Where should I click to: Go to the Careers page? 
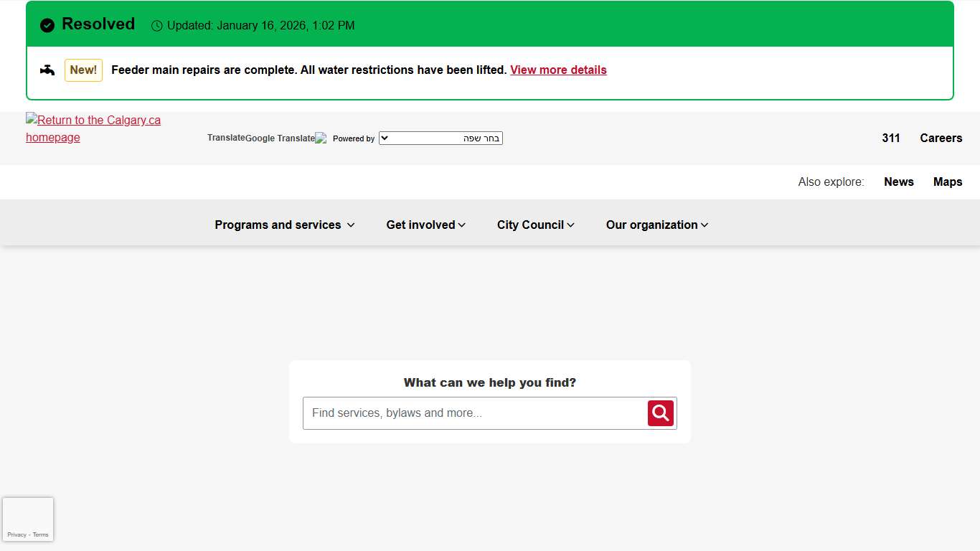click(941, 138)
